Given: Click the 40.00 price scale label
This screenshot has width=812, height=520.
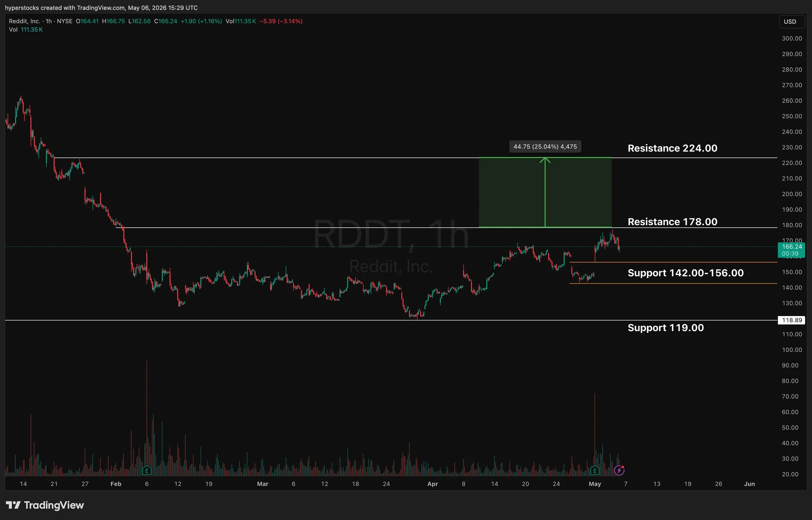Looking at the screenshot, I should (x=790, y=443).
